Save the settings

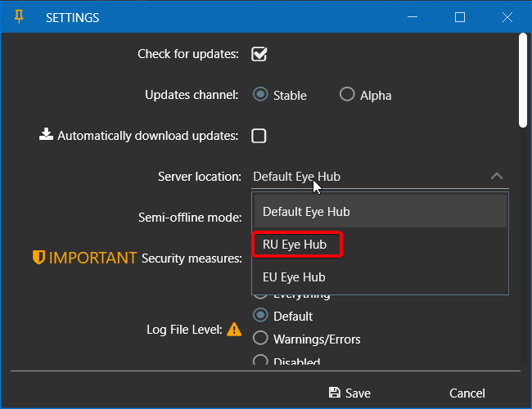pyautogui.click(x=349, y=393)
